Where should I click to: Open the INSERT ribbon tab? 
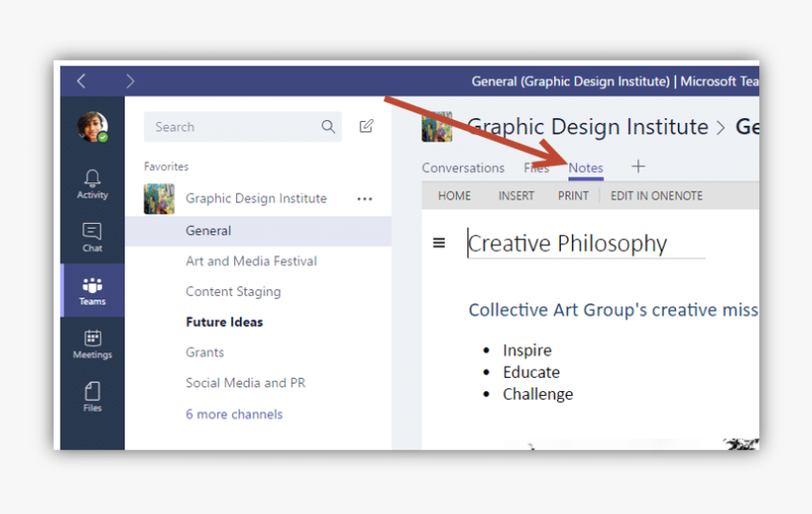coord(516,196)
